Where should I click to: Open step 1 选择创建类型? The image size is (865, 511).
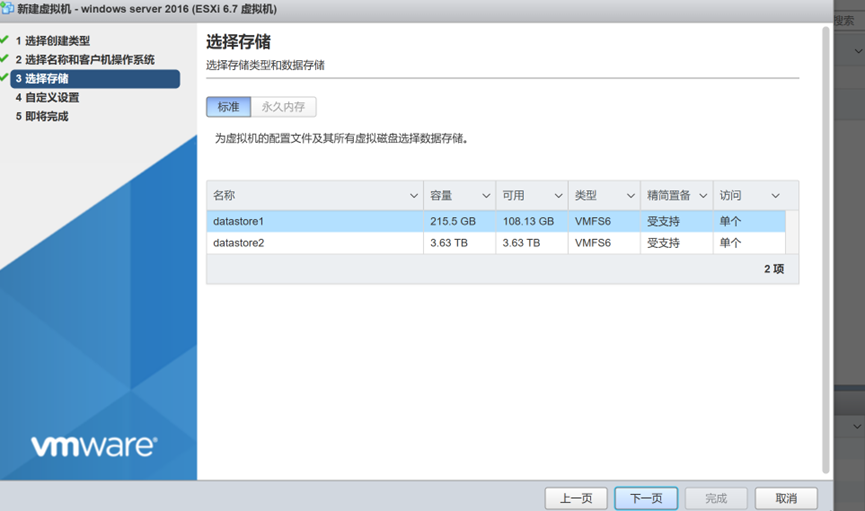pyautogui.click(x=52, y=41)
